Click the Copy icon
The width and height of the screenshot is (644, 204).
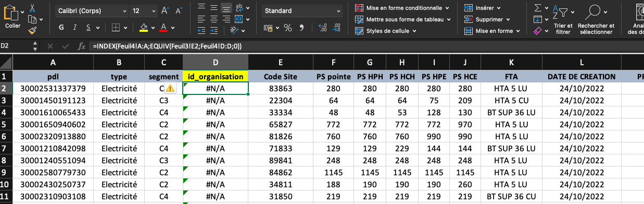(32, 19)
